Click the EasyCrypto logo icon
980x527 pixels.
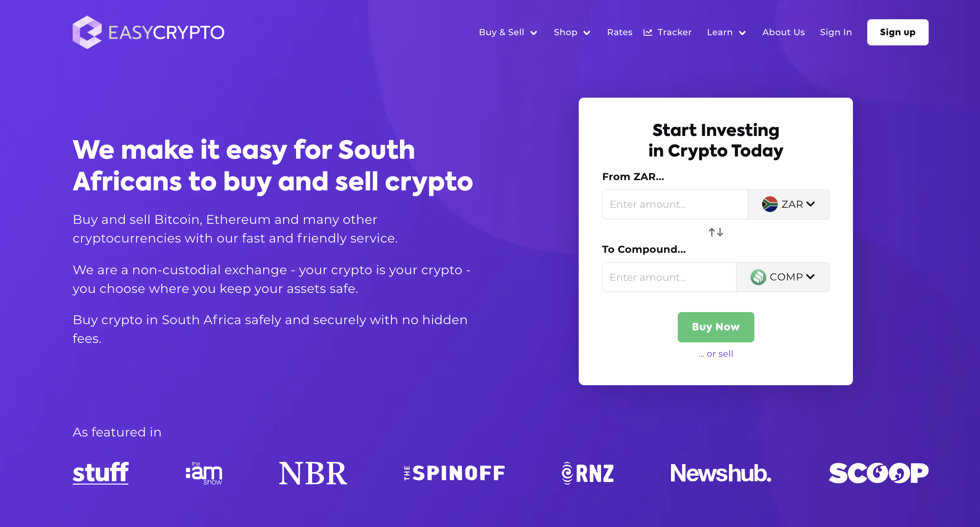point(86,31)
